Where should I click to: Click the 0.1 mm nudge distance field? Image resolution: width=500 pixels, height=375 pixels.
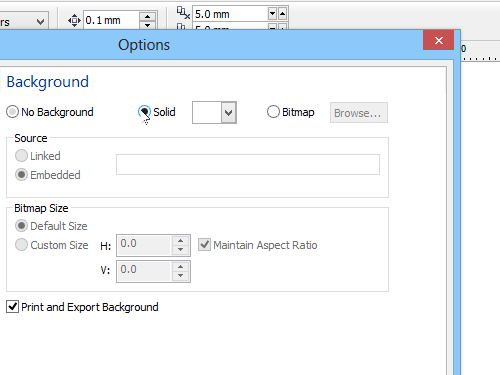[x=111, y=20]
